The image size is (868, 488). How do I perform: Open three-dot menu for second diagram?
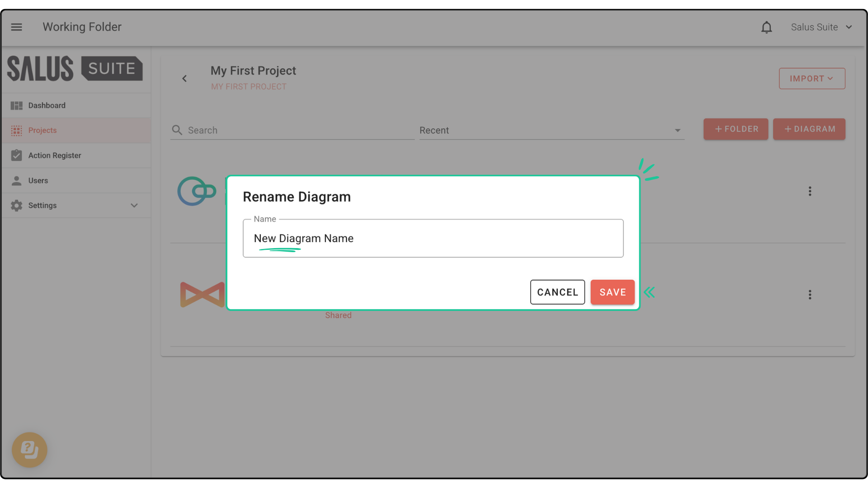click(810, 295)
